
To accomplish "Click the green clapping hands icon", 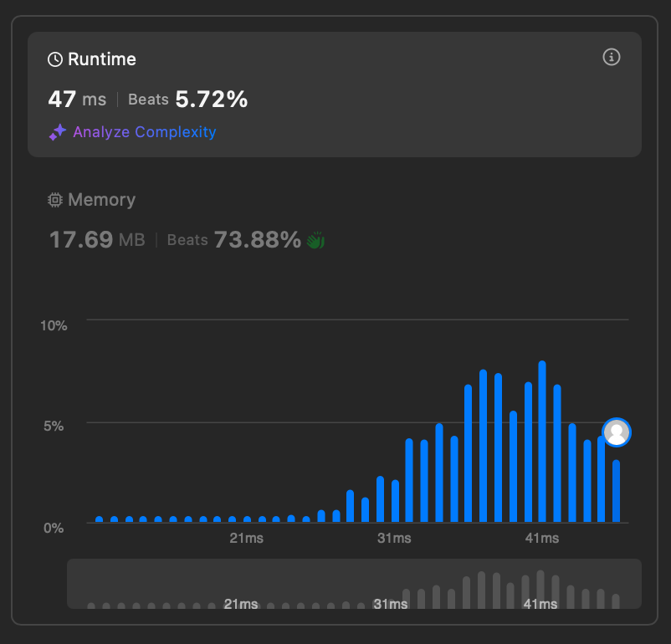I will (315, 240).
